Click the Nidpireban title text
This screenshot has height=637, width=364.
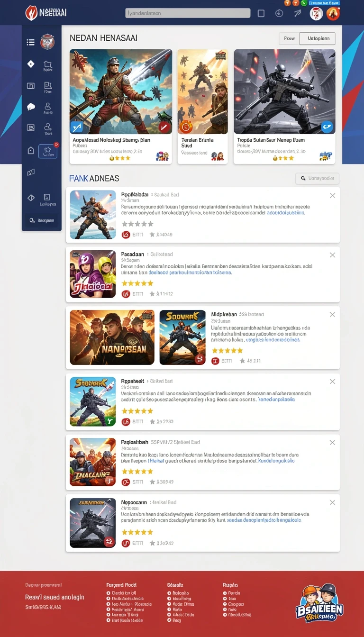pos(224,314)
